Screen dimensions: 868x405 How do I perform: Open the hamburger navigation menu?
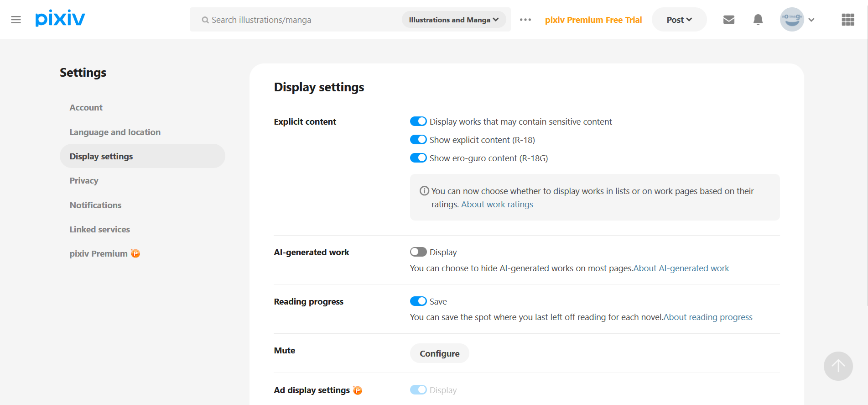tap(16, 20)
